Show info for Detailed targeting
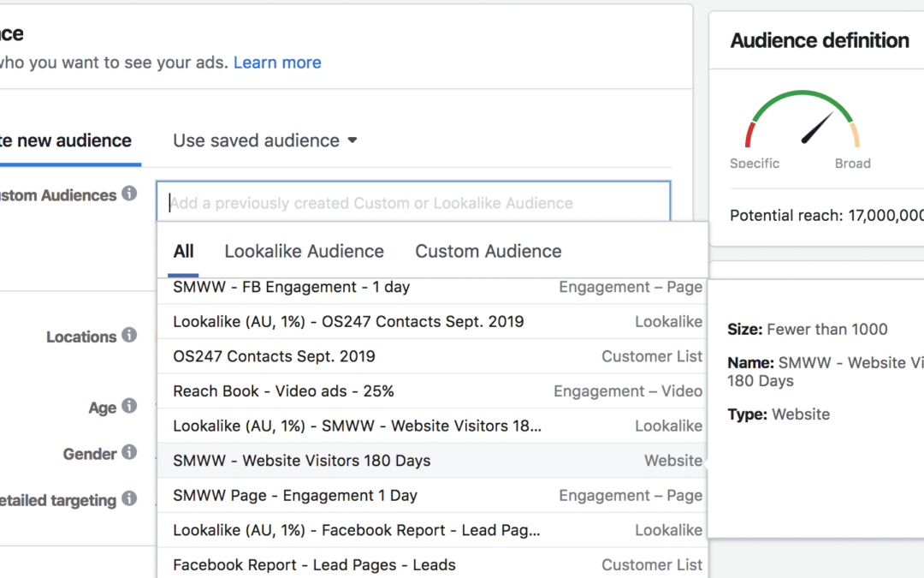The image size is (924, 578). (130, 499)
